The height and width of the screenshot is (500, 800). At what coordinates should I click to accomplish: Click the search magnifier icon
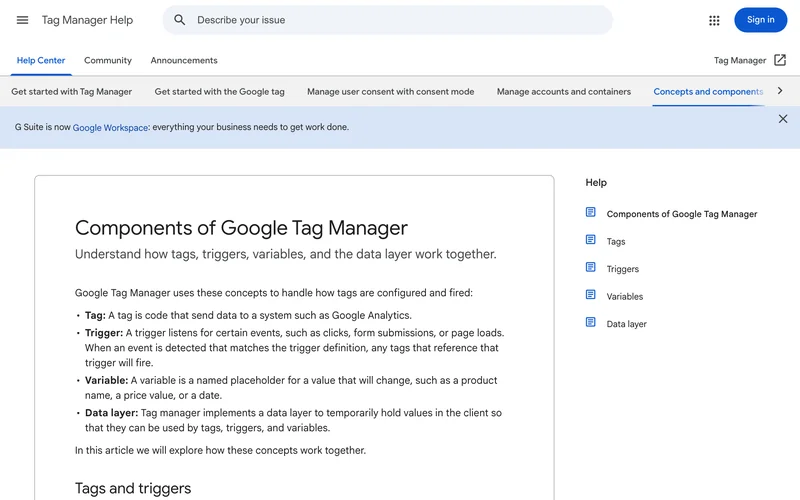point(179,20)
